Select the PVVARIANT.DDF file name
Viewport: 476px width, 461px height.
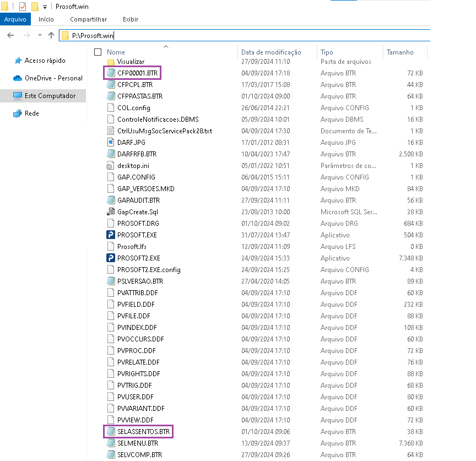141,408
